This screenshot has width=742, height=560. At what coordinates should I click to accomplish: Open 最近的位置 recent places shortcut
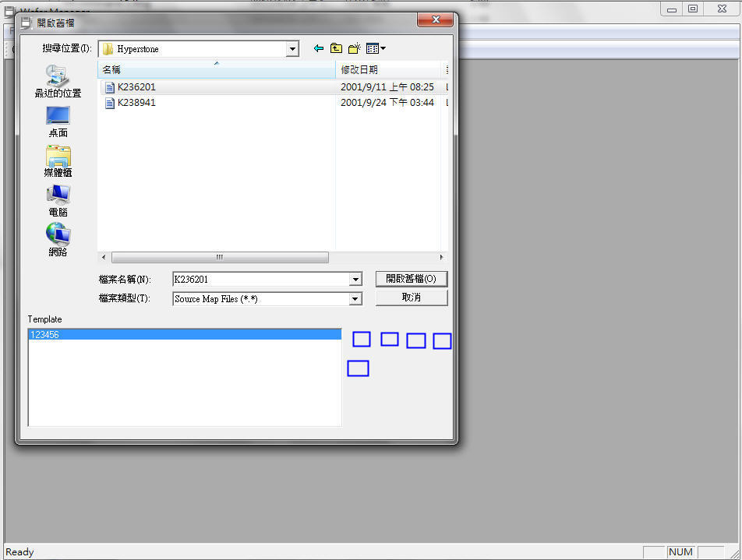point(58,81)
